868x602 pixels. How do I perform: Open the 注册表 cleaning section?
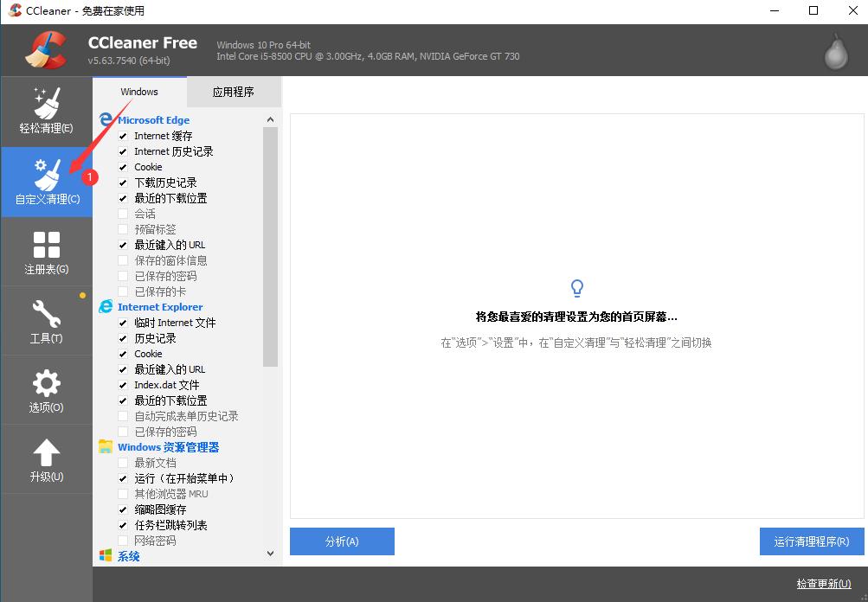coord(46,251)
